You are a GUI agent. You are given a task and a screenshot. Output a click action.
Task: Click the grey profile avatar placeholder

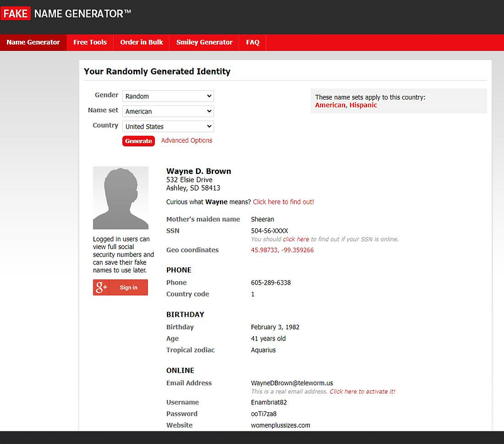120,198
